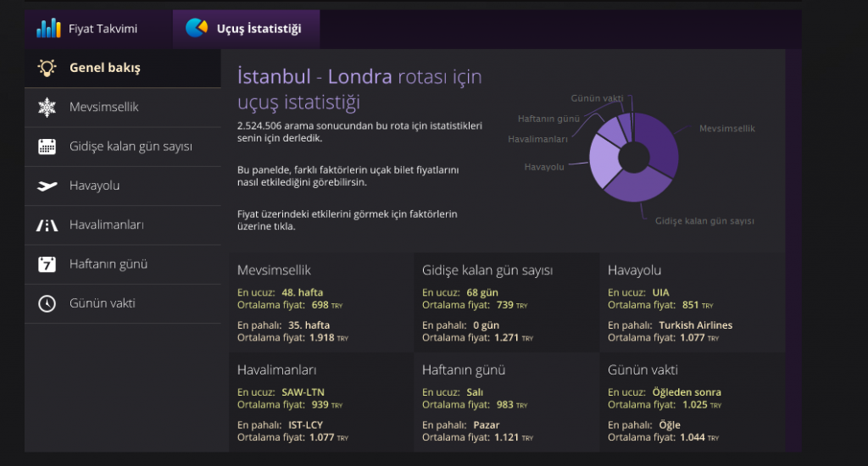
Task: Click the clock icon for Günün vakti
Action: point(47,303)
